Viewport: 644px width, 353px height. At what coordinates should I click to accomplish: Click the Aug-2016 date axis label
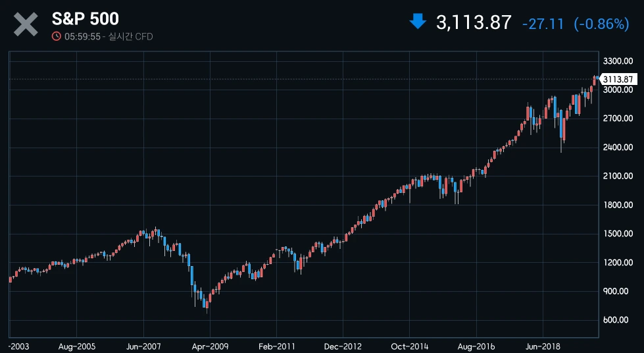coord(476,346)
